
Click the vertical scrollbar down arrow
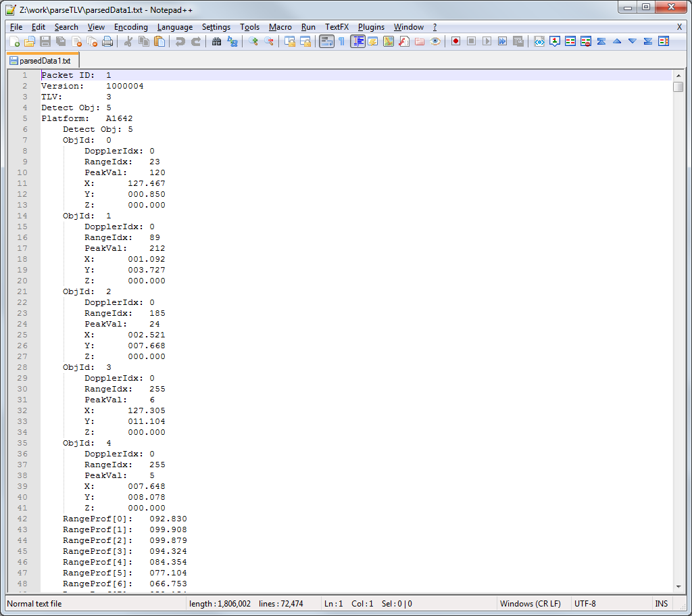click(x=678, y=586)
